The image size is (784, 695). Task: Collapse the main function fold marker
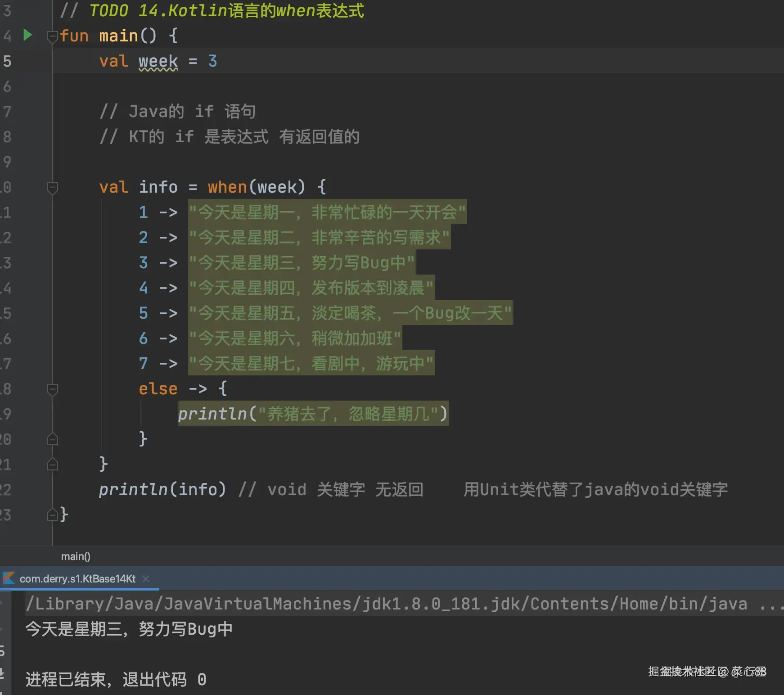53,37
